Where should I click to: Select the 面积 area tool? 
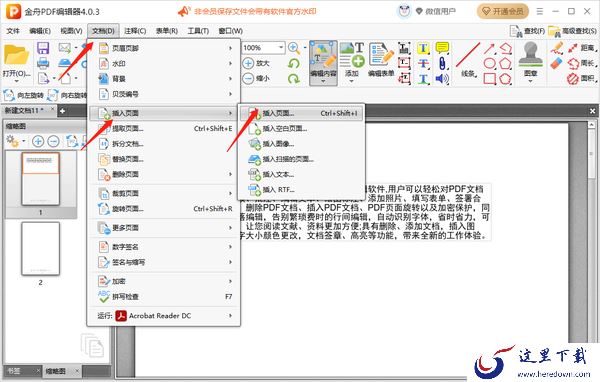[x=581, y=78]
